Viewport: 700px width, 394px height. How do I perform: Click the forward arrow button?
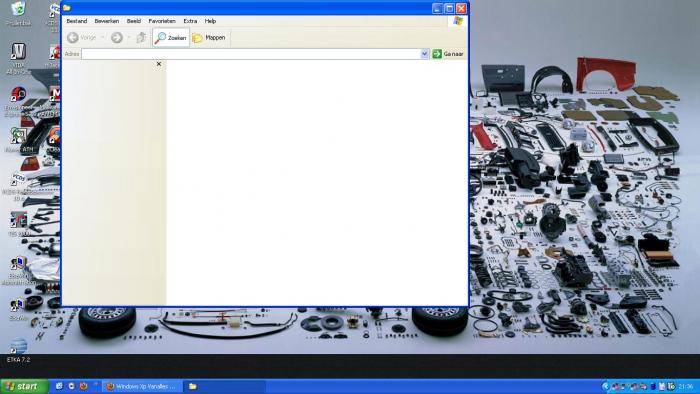pos(117,38)
